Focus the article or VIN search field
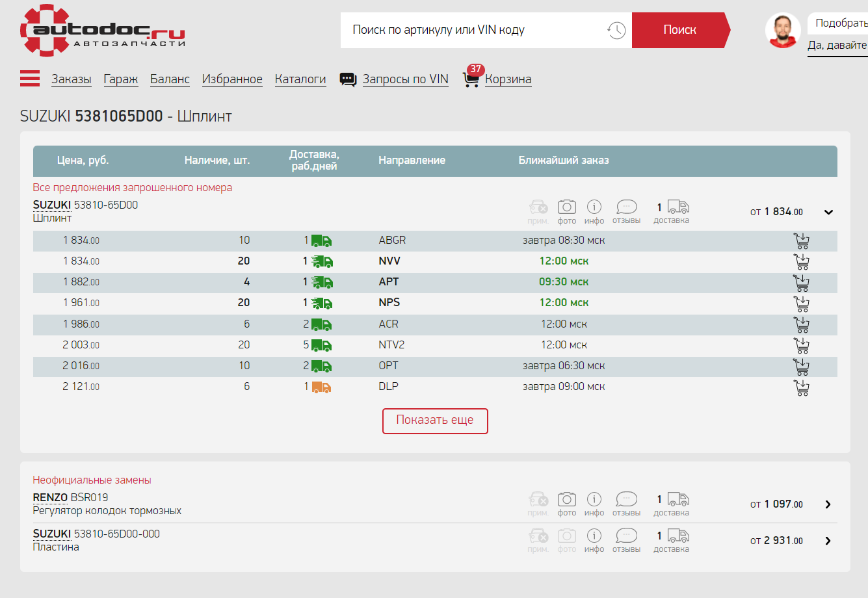The height and width of the screenshot is (598, 868). pos(475,30)
